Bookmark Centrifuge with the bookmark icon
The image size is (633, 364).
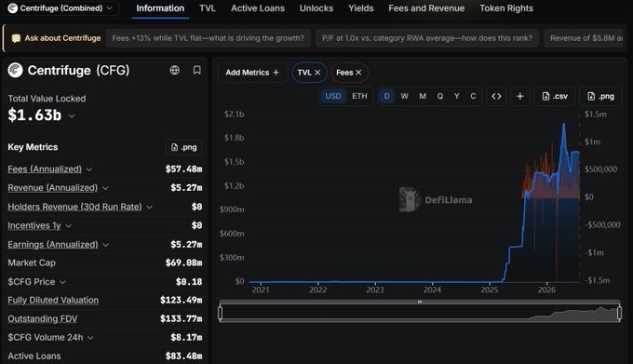pos(196,70)
